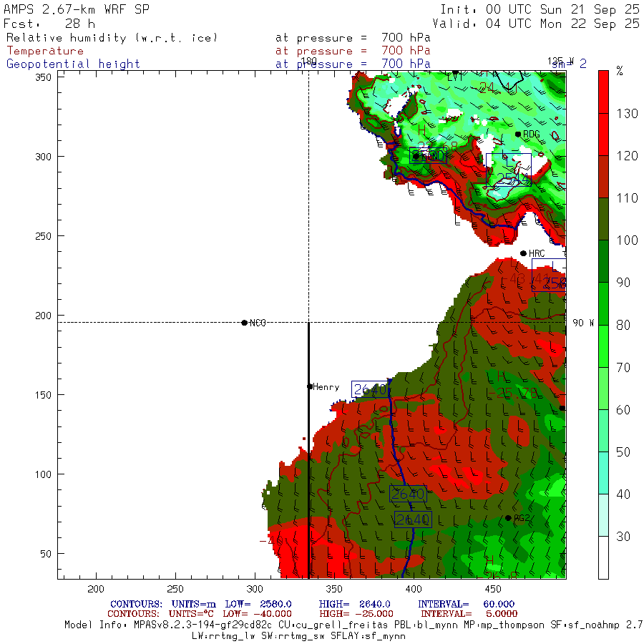Click the boxed L 2514 low-height label
644x644 pixels.
pyautogui.click(x=509, y=170)
